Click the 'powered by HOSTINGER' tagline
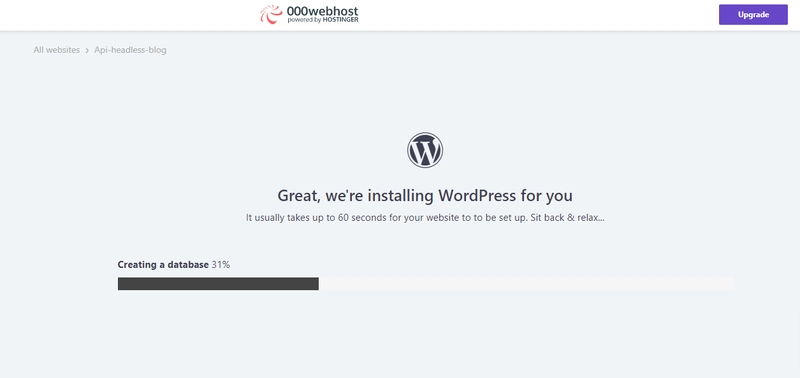This screenshot has height=378, width=800. (323, 20)
